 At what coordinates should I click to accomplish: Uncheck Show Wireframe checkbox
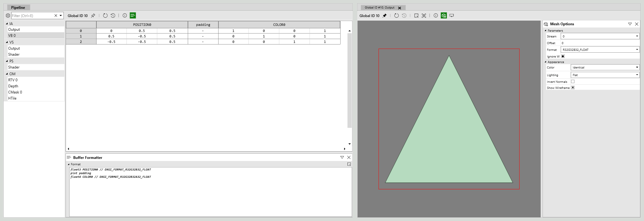pyautogui.click(x=573, y=88)
